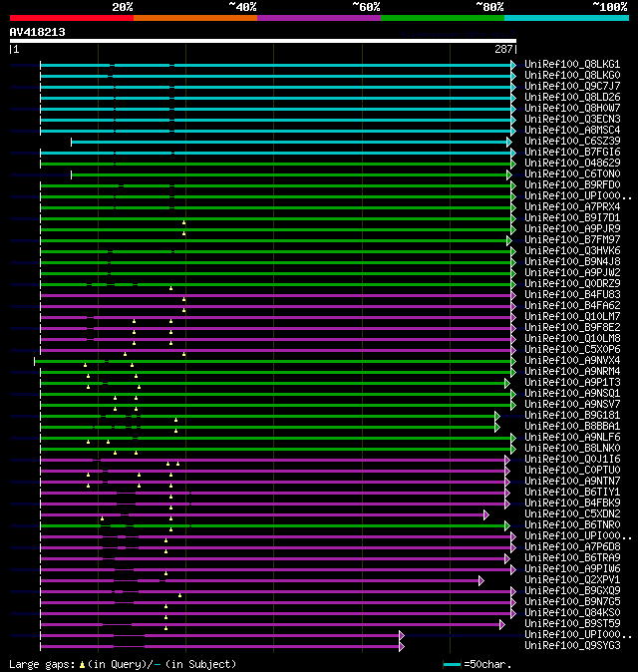Screen dimensions: 638x672
Task: Click the cyan alignment bar for UniRef100_C6SZ39
Action: tap(291, 142)
